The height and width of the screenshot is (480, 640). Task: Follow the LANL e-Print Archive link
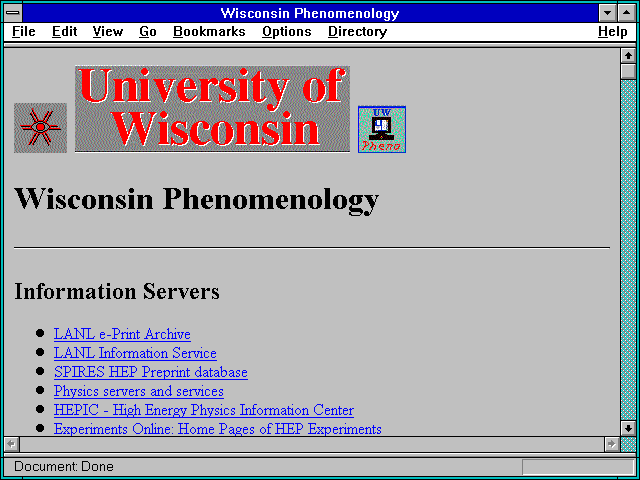tap(122, 334)
